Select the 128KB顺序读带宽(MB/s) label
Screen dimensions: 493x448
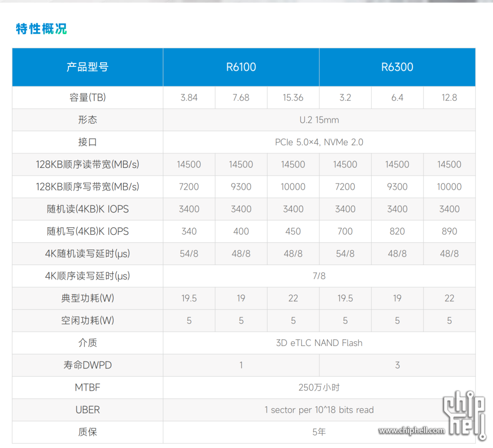point(88,164)
